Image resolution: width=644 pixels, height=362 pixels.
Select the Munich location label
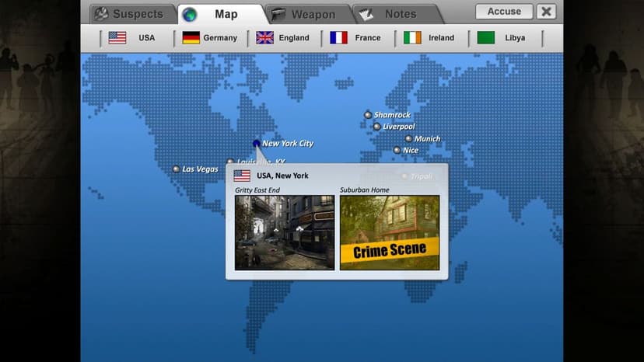point(427,139)
